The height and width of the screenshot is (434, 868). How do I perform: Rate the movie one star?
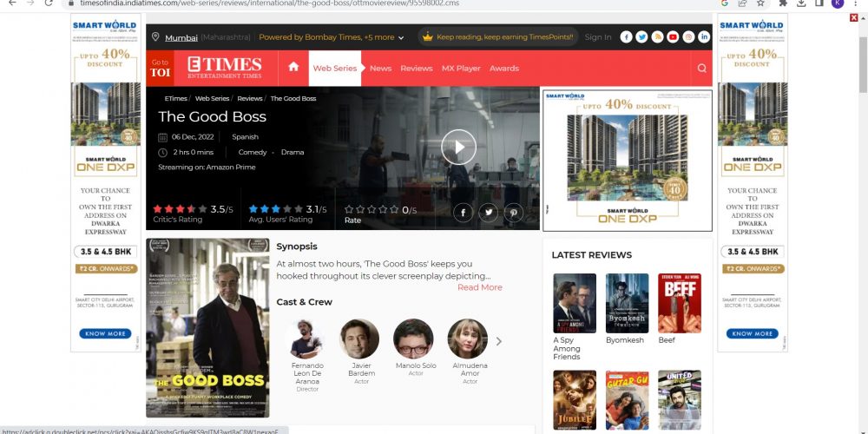349,209
